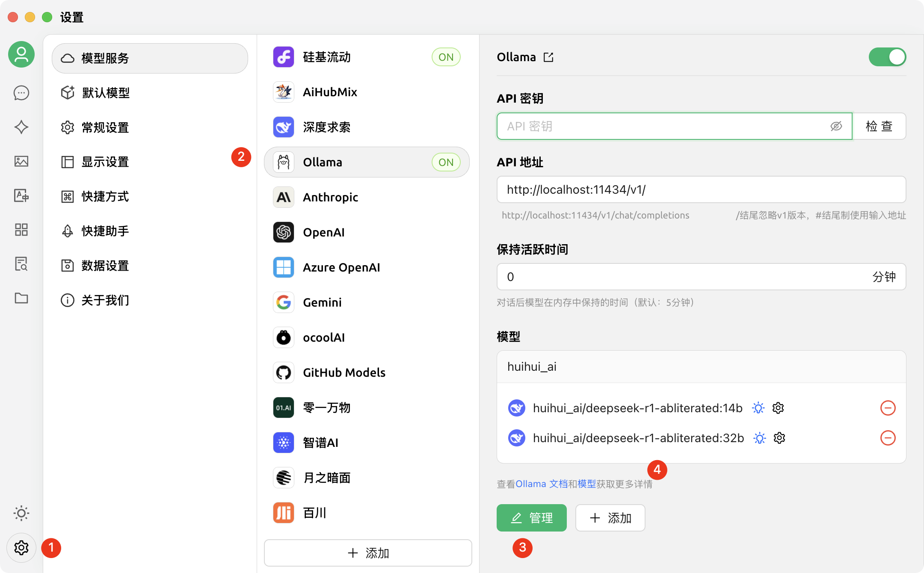This screenshot has width=924, height=573.
Task: Select the Azure OpenAI provider
Action: [367, 267]
